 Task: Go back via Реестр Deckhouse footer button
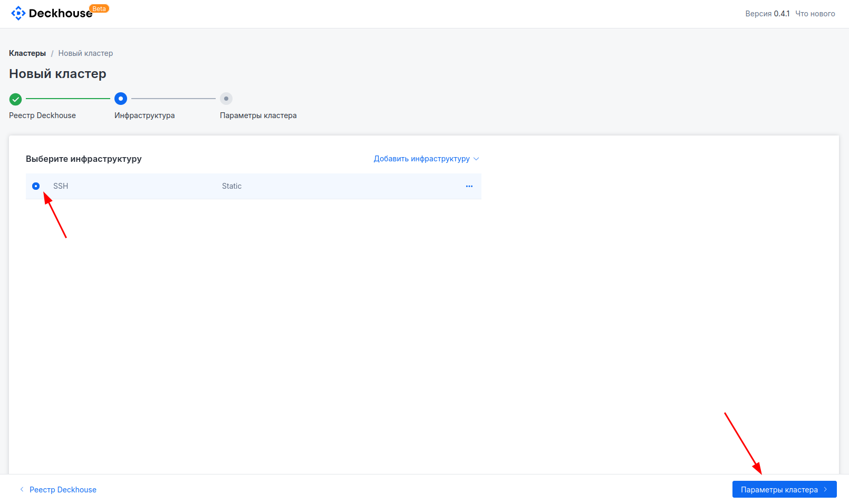(x=63, y=490)
